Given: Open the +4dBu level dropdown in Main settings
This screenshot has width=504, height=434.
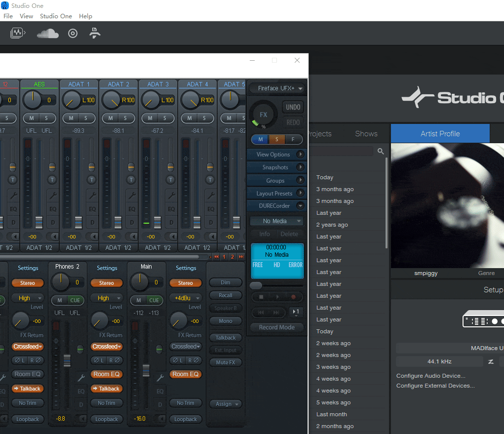Looking at the screenshot, I should [x=186, y=298].
